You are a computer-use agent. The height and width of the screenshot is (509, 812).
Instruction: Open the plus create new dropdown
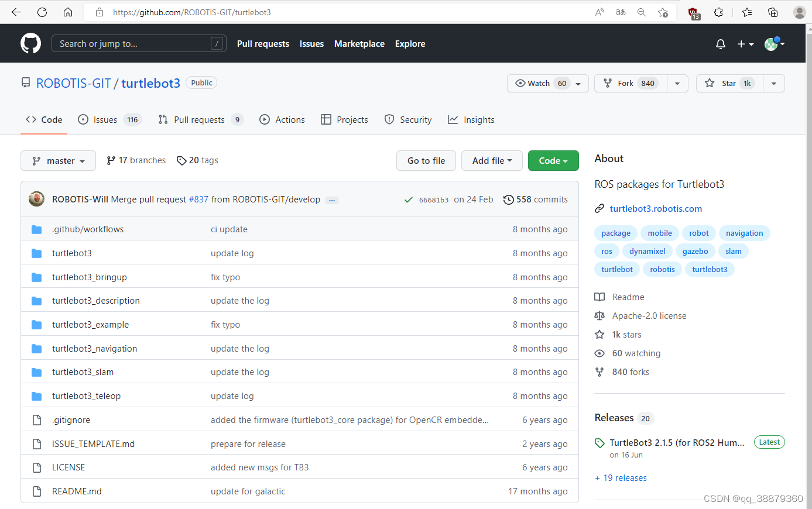click(x=745, y=44)
